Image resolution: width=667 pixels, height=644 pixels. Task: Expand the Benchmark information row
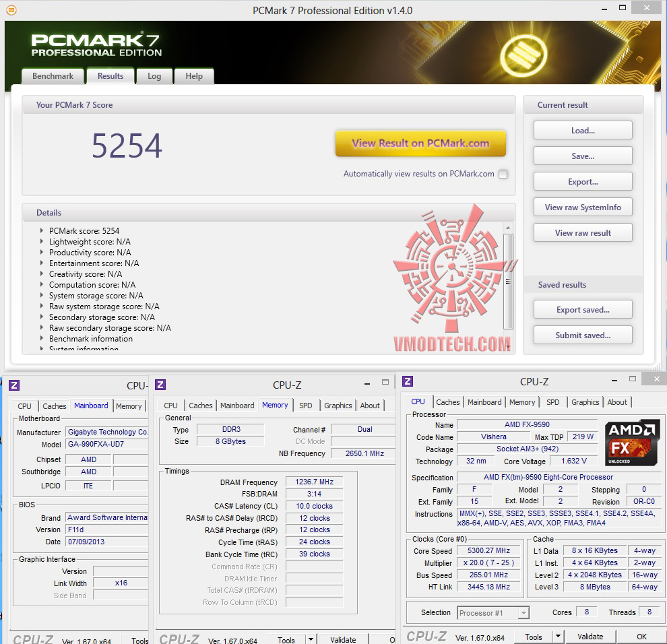point(42,338)
